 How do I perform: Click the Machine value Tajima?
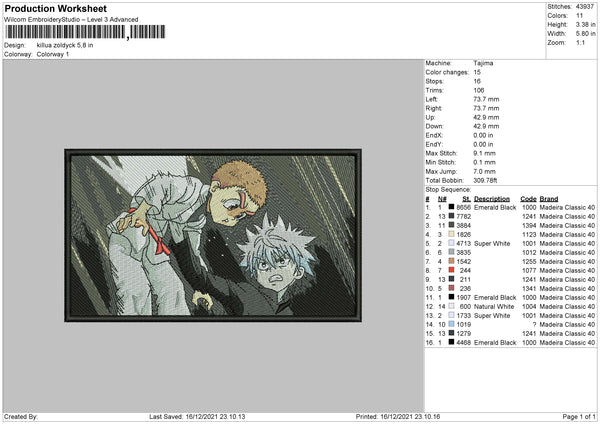pos(483,63)
